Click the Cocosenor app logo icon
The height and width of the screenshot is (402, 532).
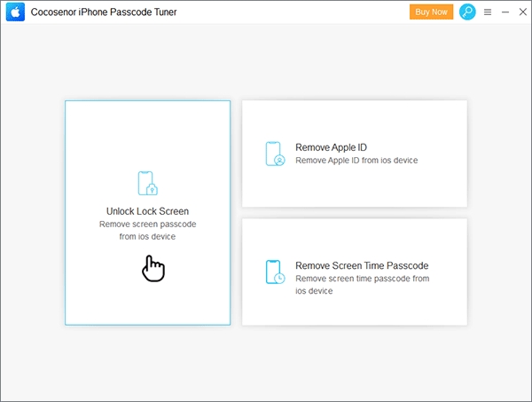point(15,12)
